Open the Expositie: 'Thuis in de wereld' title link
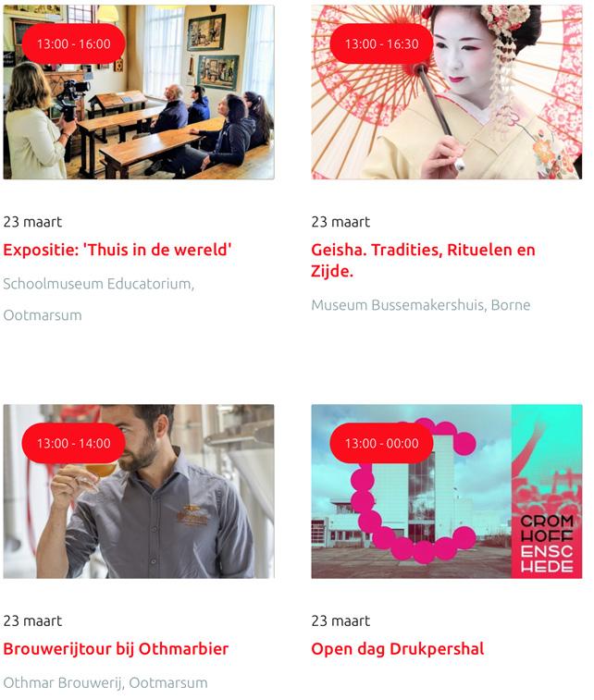This screenshot has height=700, width=594. [118, 250]
